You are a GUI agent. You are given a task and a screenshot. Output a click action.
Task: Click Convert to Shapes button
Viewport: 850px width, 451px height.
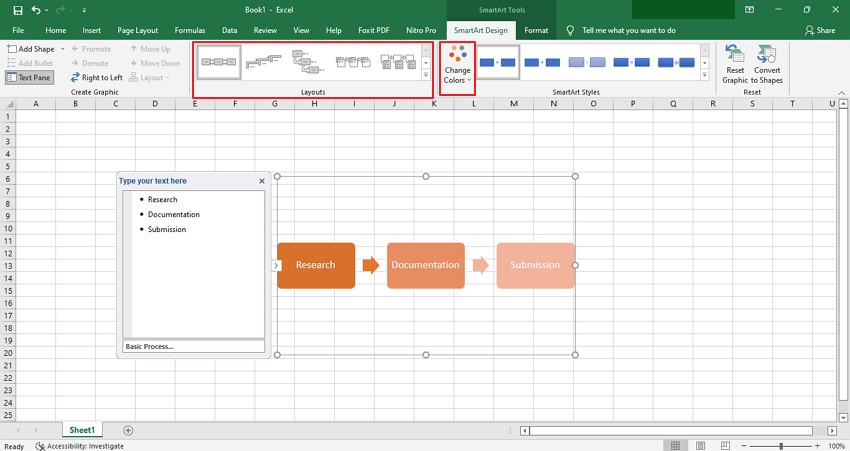[767, 65]
